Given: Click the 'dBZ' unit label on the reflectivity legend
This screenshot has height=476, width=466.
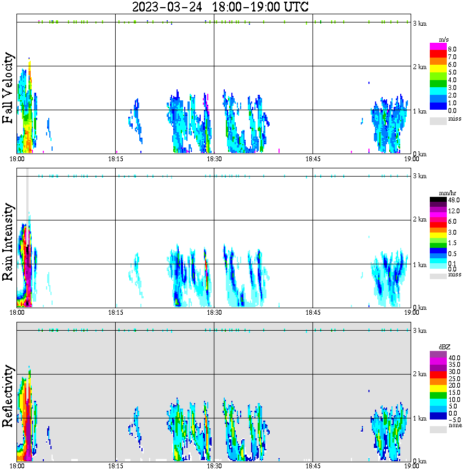Looking at the screenshot, I should pos(444,347).
